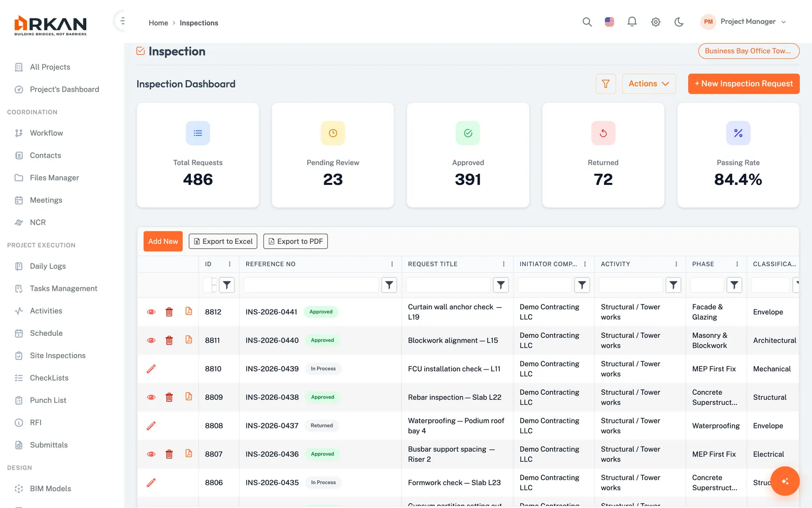Open the Activity column options menu

(676, 264)
